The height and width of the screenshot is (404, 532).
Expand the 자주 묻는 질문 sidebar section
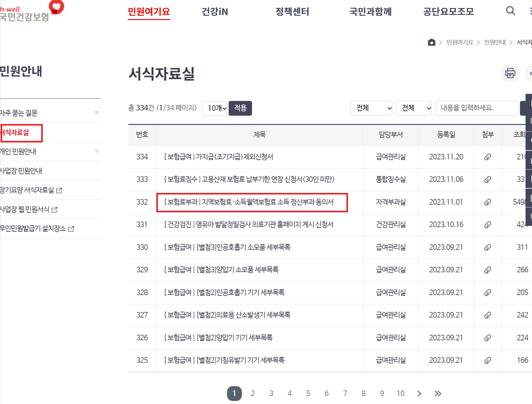pos(97,113)
